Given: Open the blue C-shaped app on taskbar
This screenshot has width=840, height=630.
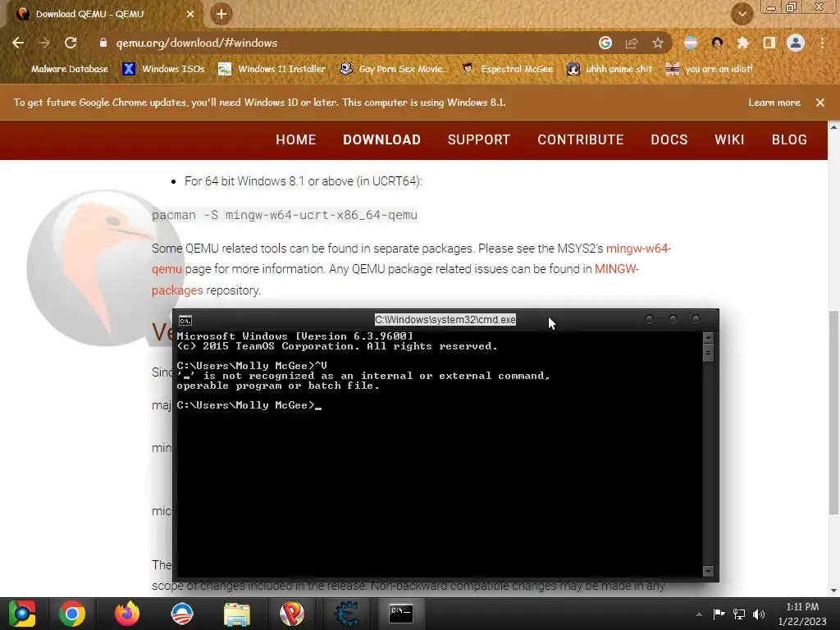Looking at the screenshot, I should pyautogui.click(x=347, y=614).
